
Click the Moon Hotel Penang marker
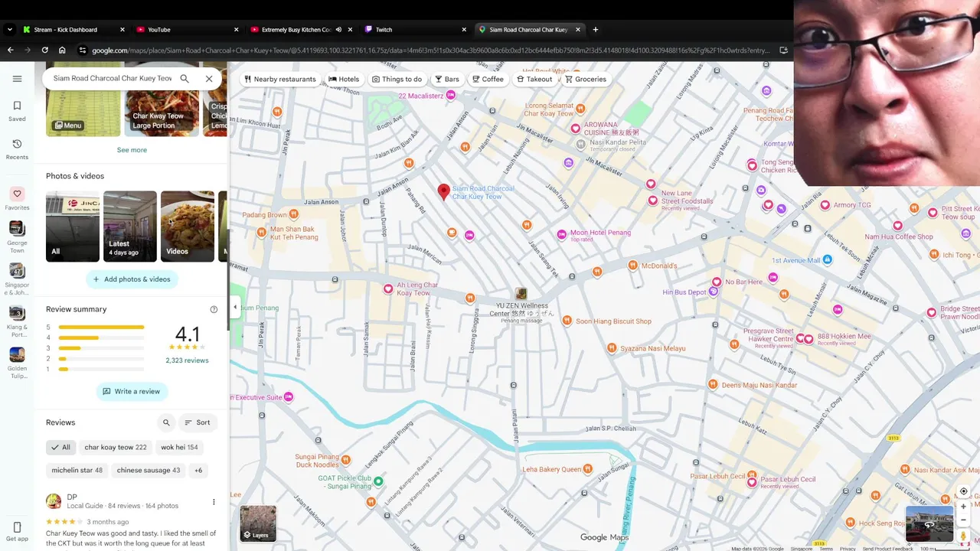(x=561, y=233)
